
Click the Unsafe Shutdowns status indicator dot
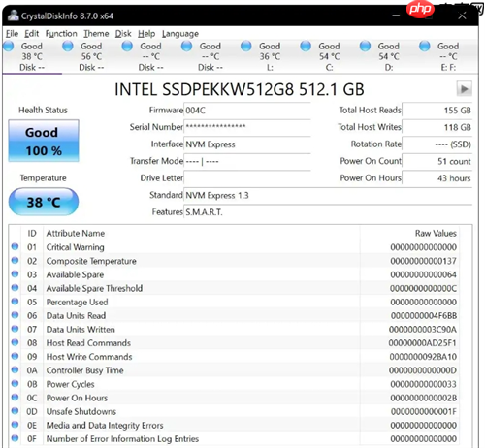pos(15,411)
